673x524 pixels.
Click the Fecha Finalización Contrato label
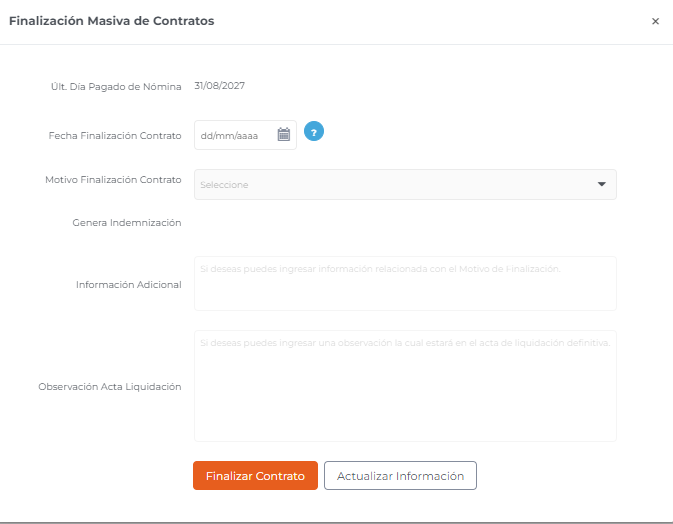[115, 136]
